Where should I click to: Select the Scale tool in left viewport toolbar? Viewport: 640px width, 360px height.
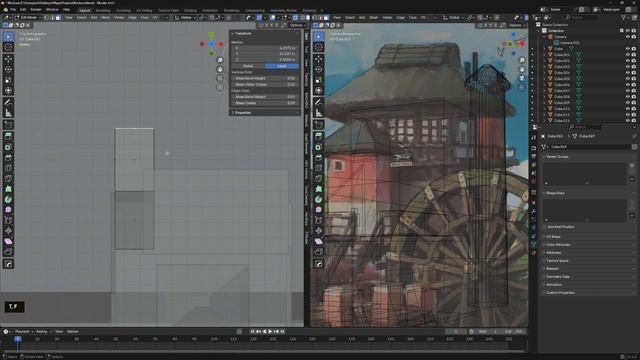8,80
